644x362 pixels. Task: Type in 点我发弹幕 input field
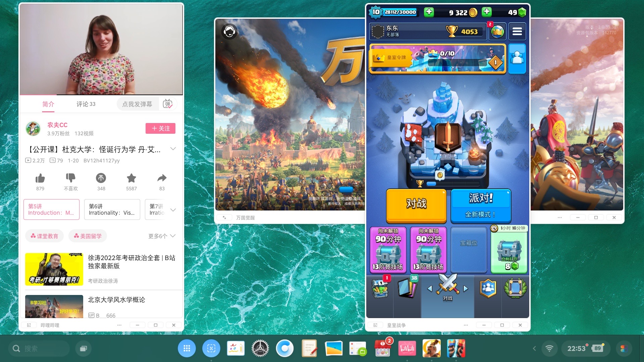(137, 104)
